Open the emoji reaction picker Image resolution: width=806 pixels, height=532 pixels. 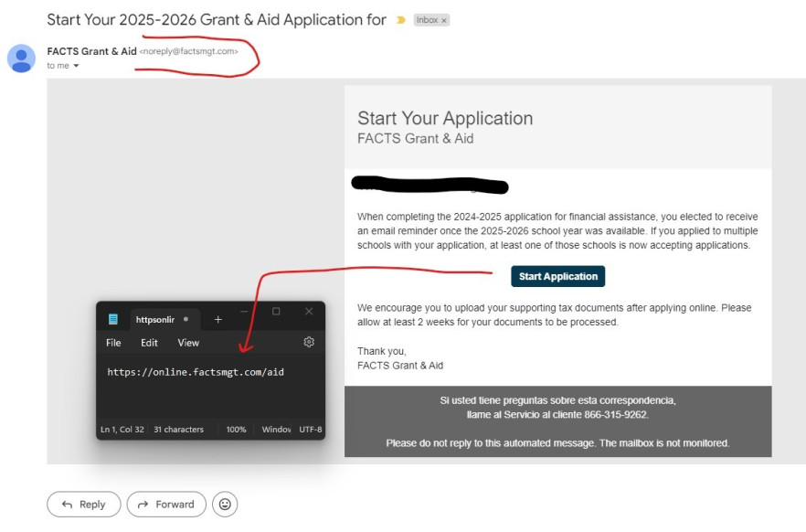tap(225, 505)
